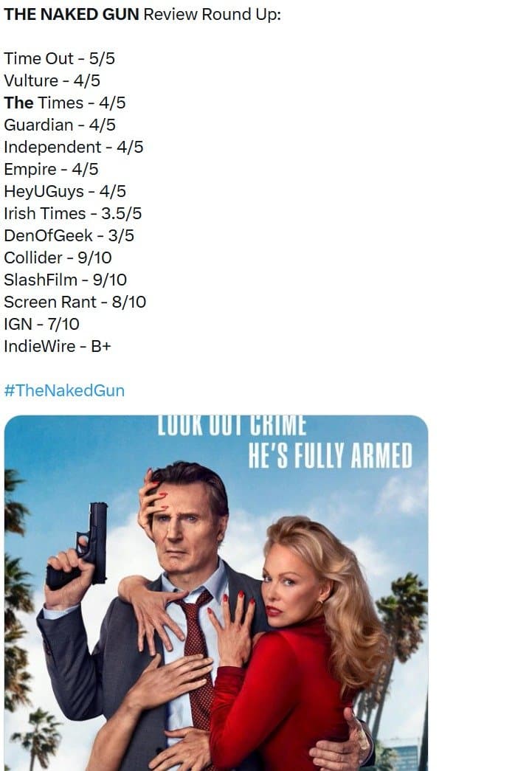Click the DenOfGeek 3/5 rating line
532x771 pixels.
coord(69,236)
